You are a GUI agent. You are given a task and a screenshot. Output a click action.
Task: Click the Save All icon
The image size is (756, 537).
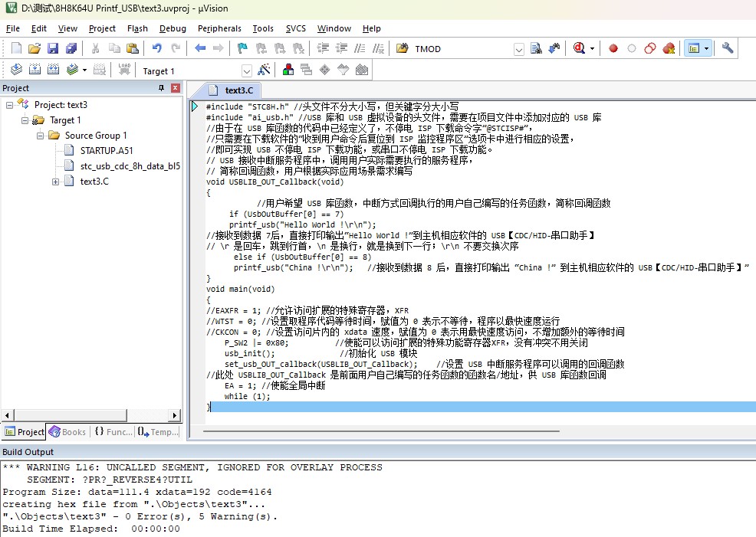[x=71, y=48]
